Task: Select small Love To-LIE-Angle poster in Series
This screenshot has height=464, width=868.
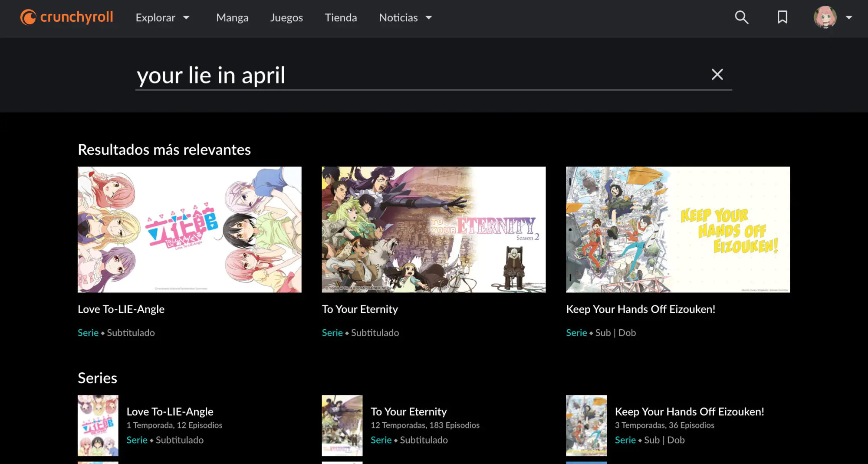Action: [x=98, y=425]
